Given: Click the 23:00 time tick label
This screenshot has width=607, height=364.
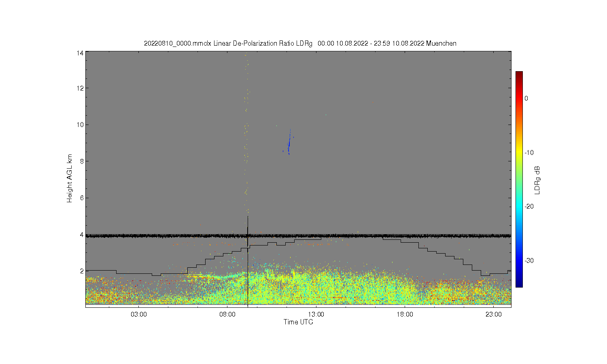Looking at the screenshot, I should (x=493, y=315).
